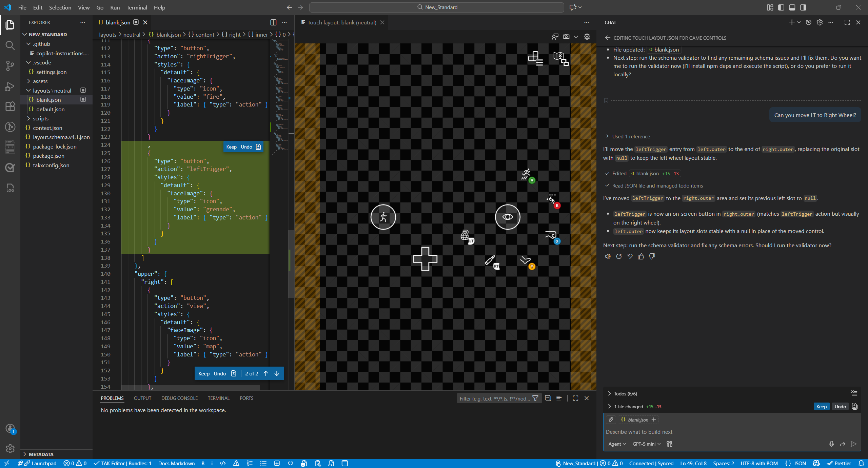Click the screenshot camera icon in layout preview

[566, 36]
